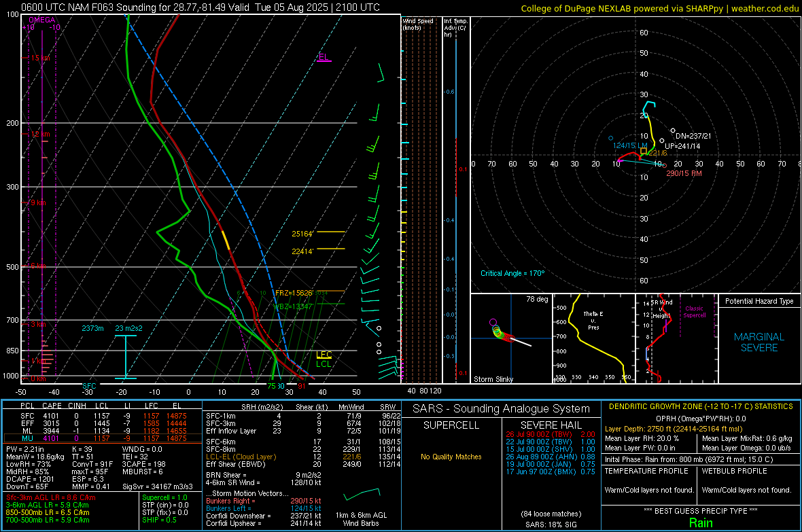Click the magenta EL marker on the skew-T
Viewport: 802px width, 532px height.
tap(324, 57)
